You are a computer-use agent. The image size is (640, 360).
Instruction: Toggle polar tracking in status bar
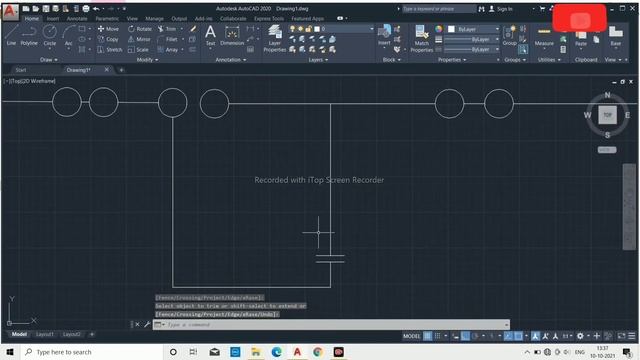[x=475, y=336]
